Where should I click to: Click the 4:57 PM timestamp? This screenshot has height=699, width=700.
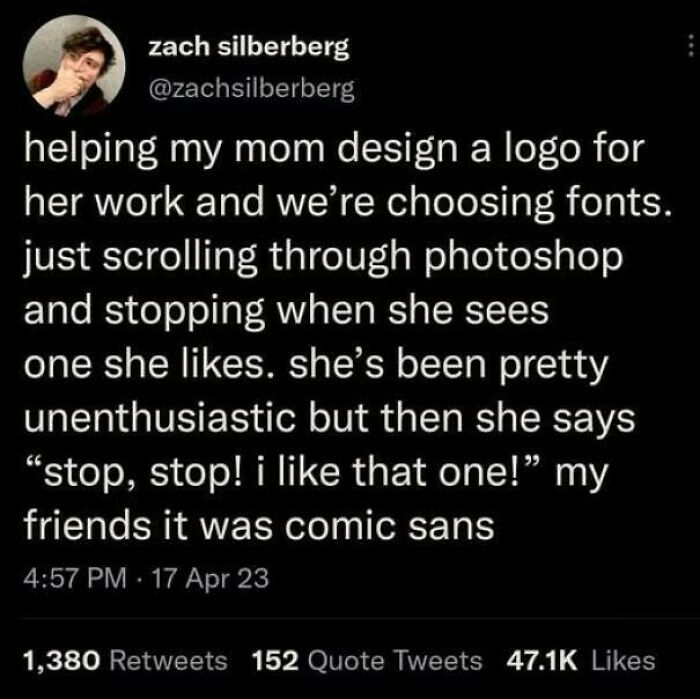[x=67, y=578]
